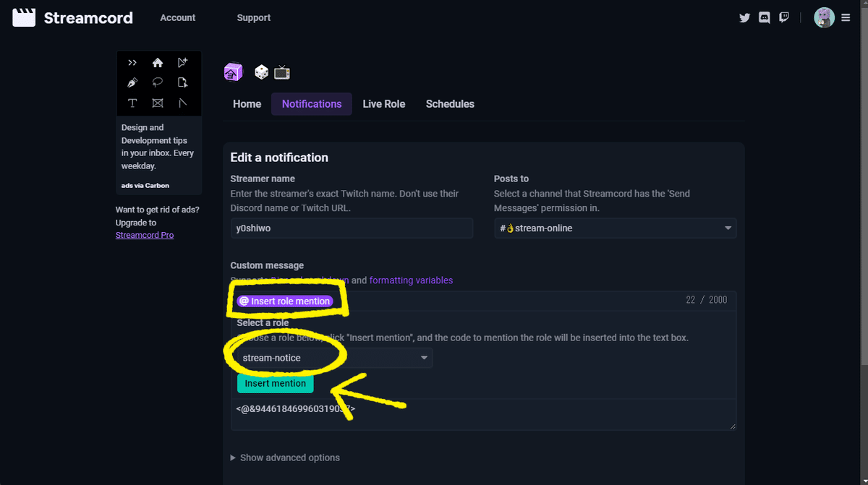Screen dimensions: 868x485
Task: Open the Account menu item
Action: click(x=177, y=17)
